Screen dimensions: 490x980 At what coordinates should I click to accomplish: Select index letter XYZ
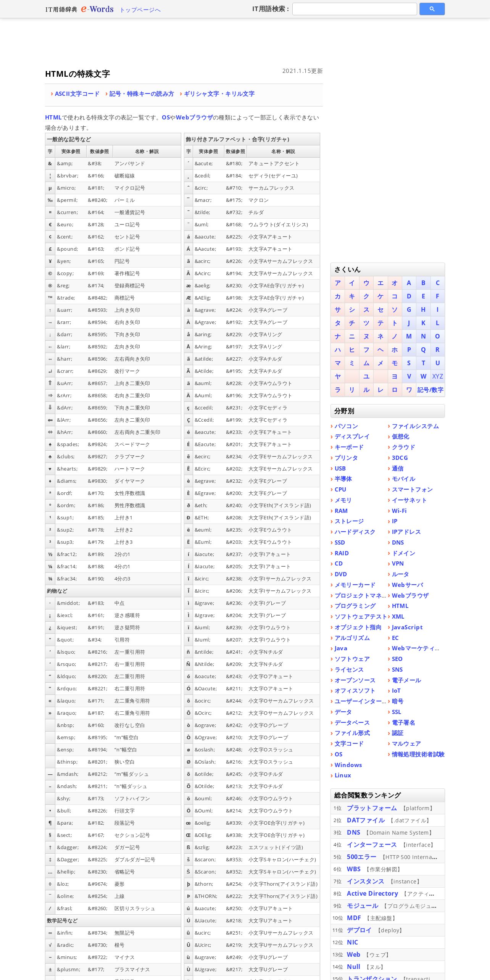pyautogui.click(x=437, y=376)
